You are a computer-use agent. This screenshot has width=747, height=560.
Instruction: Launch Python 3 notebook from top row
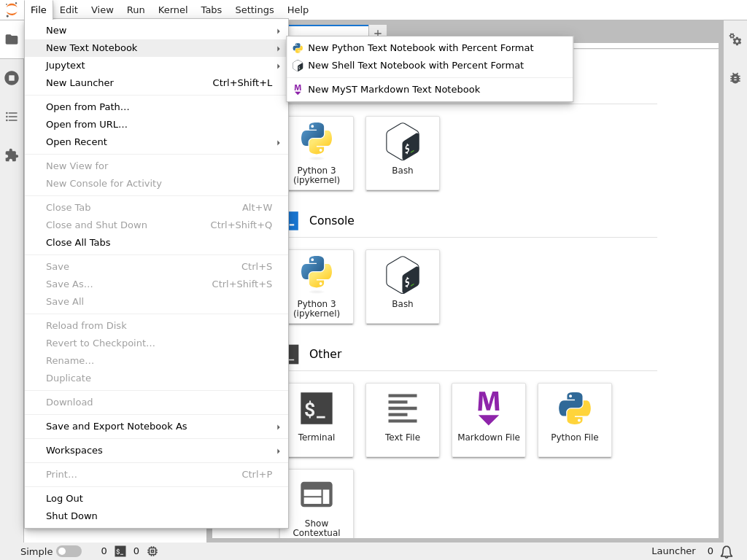(x=317, y=153)
